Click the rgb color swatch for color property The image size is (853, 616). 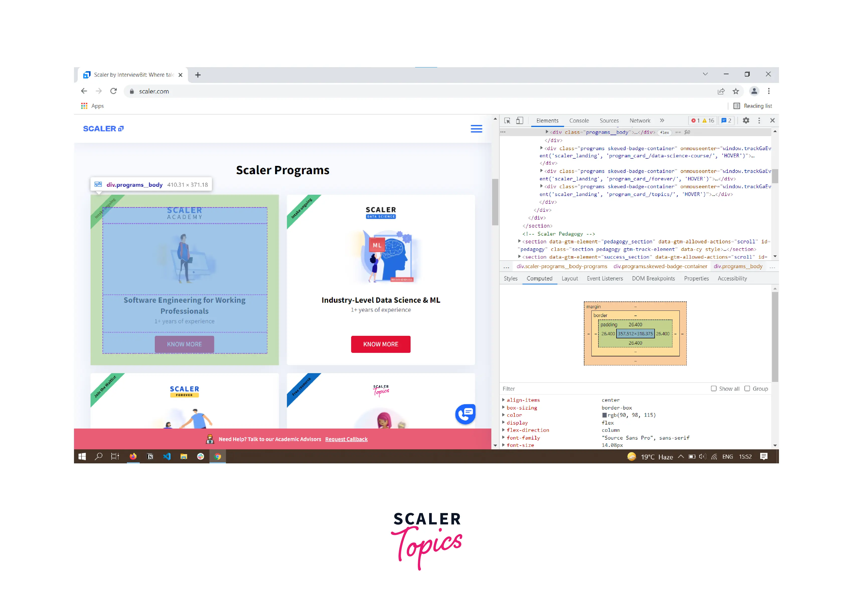pyautogui.click(x=604, y=415)
